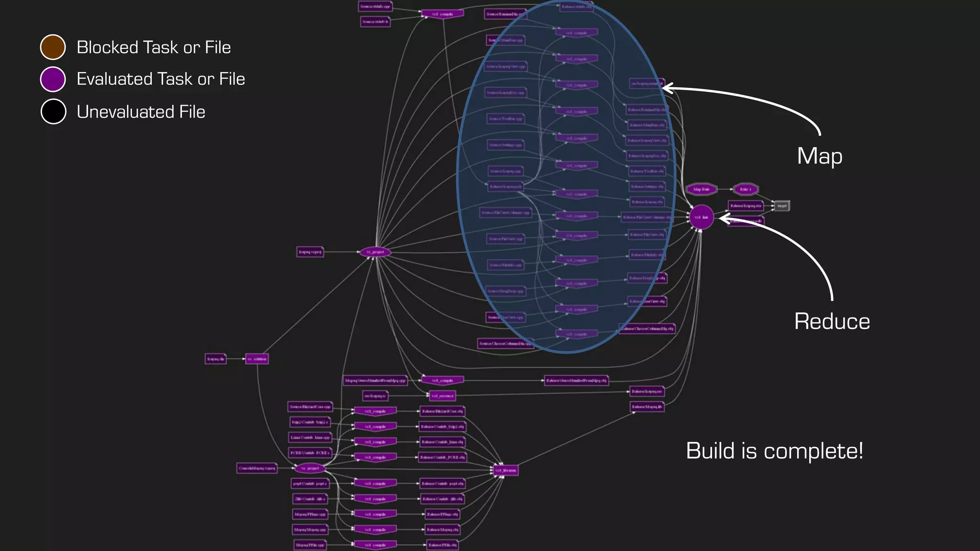The width and height of the screenshot is (980, 551).
Task: Click the Release\Mopaq.lib file node
Action: (x=647, y=407)
